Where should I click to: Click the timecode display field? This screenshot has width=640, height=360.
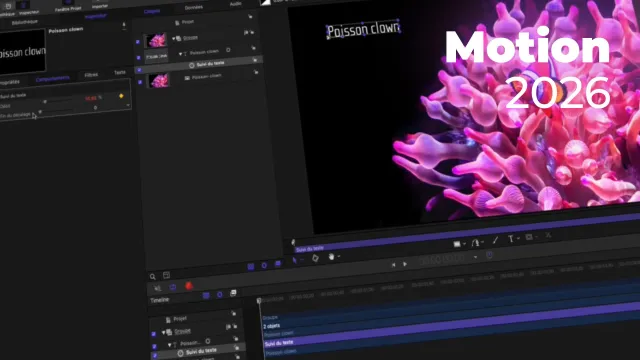coord(443,259)
